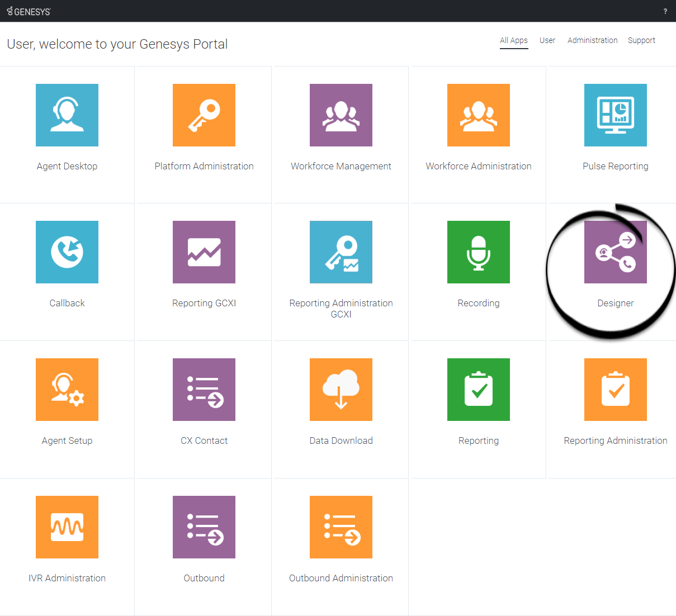Switch to the Administration tab
Screen dimensions: 676x616
point(593,40)
